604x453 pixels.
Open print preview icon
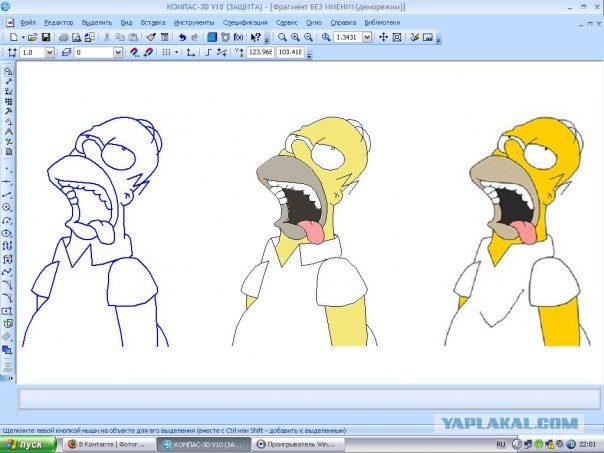(77, 37)
